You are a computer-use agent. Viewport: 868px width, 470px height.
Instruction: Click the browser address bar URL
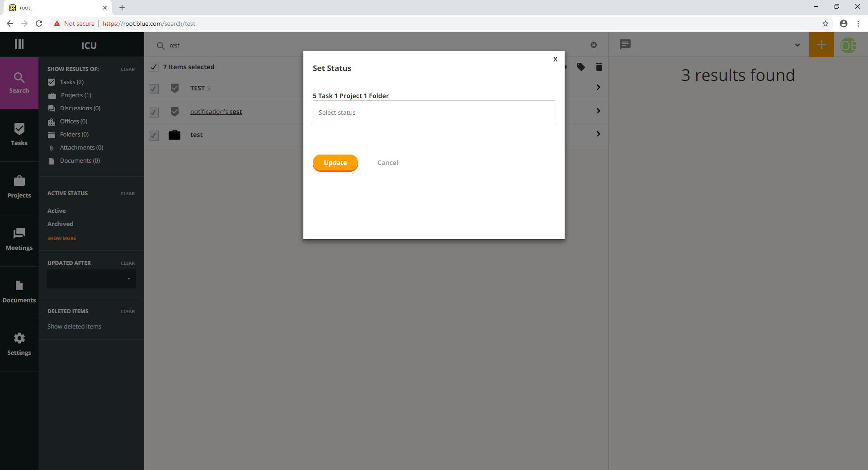tap(149, 23)
